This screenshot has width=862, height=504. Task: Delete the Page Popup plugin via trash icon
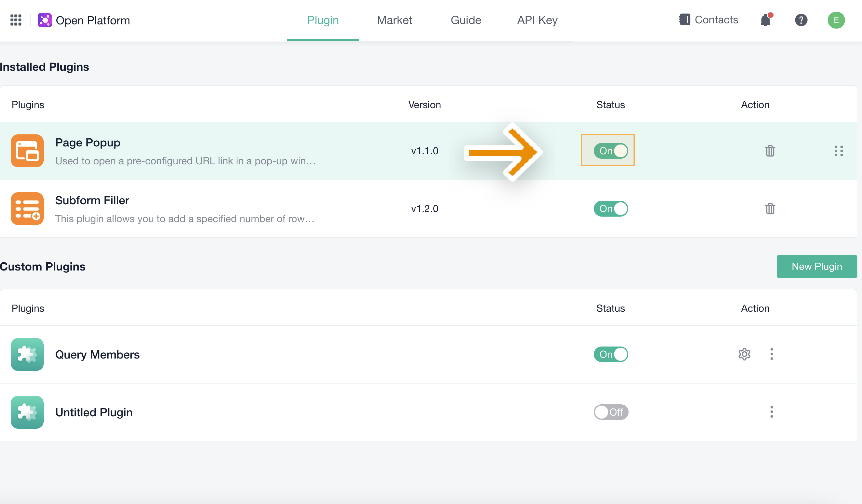pos(770,151)
